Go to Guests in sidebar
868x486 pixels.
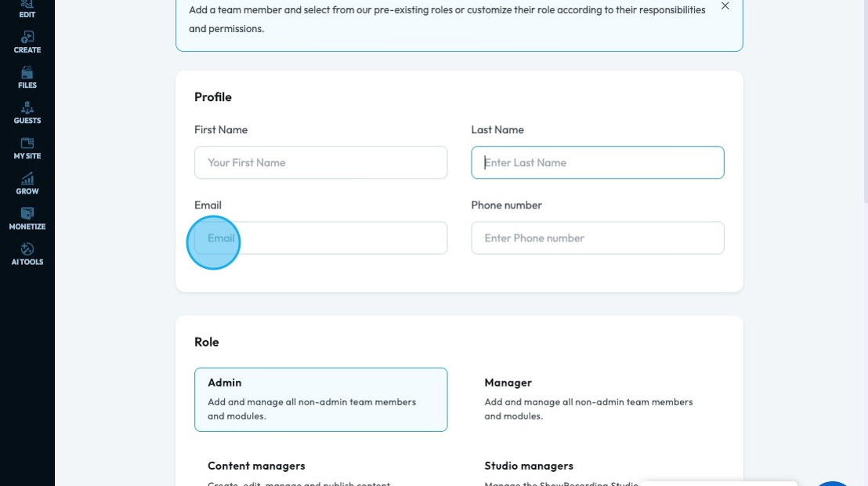tap(27, 112)
